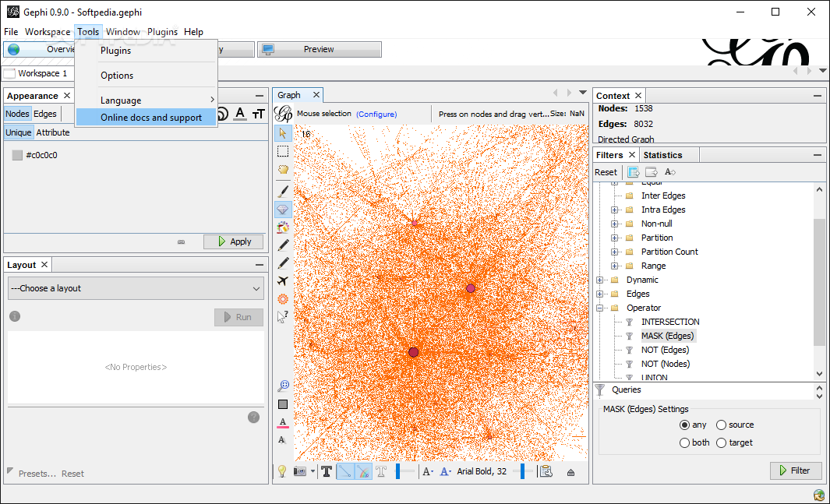
Task: Open label color appearance icon
Action: tap(240, 113)
